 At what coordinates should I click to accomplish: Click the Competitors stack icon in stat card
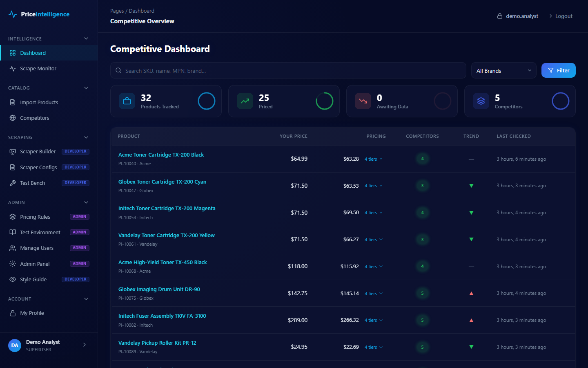(481, 101)
